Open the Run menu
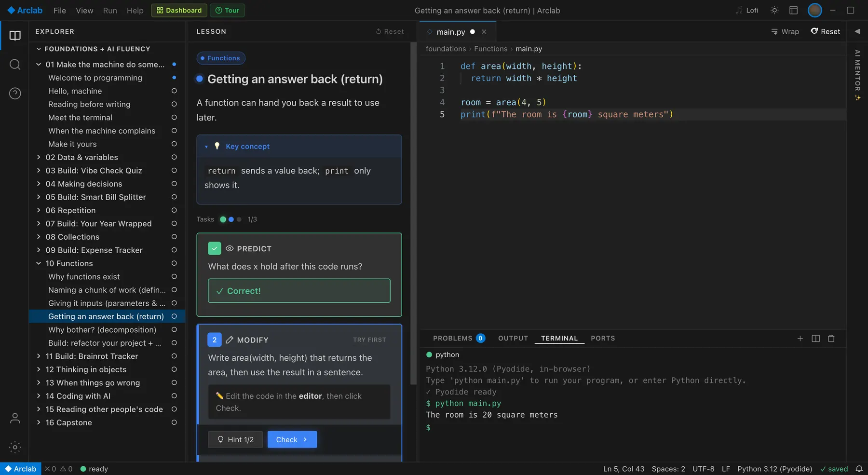The image size is (868, 475). point(110,10)
